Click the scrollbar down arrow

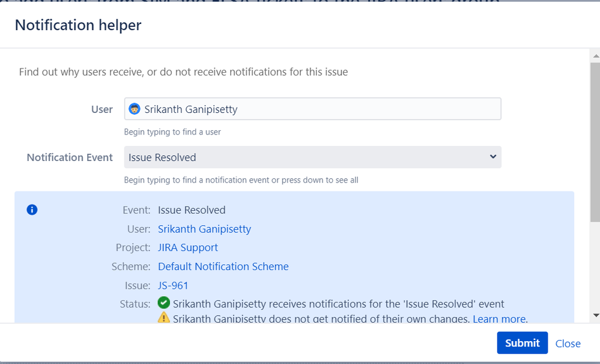point(595,315)
